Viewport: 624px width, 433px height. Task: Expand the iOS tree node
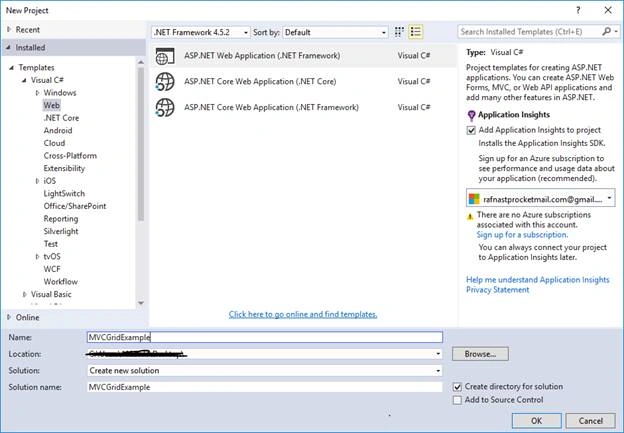pos(37,181)
